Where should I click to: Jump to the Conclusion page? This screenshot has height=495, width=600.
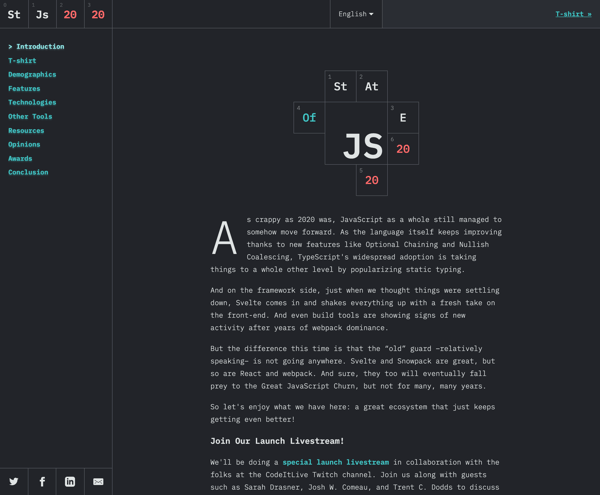tap(28, 172)
